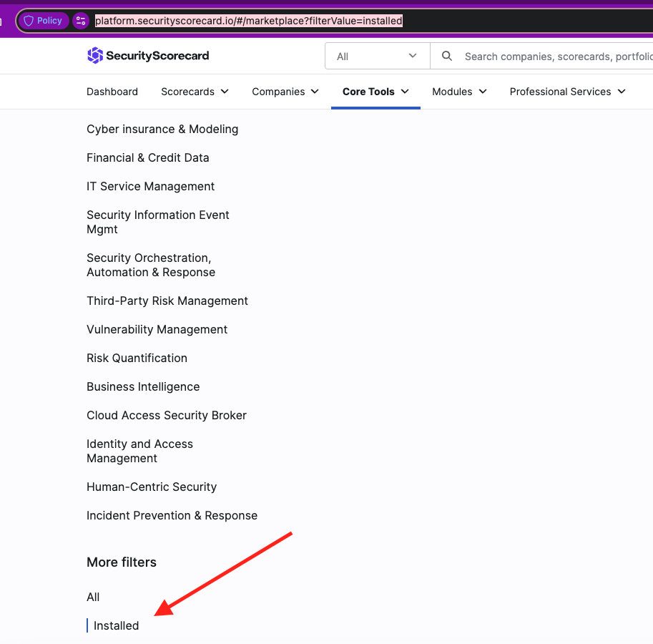Open site settings tune icon in address bar

(81, 21)
